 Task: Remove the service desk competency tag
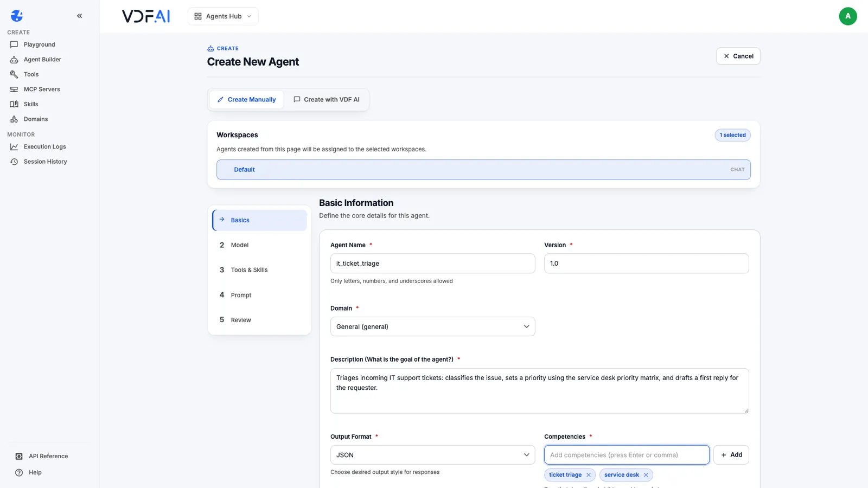[646, 475]
